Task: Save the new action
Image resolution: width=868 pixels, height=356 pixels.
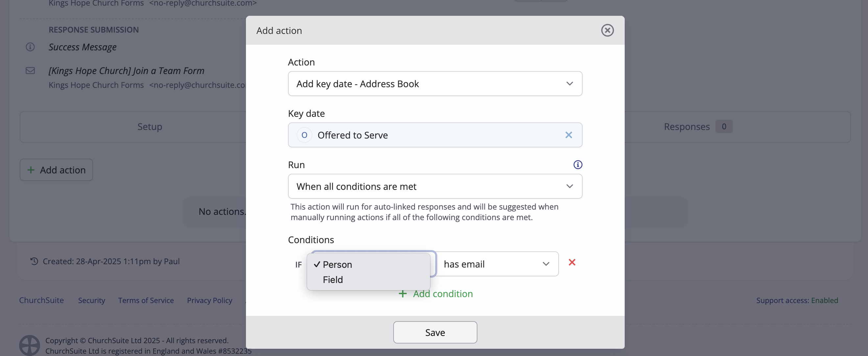Action: coord(435,332)
